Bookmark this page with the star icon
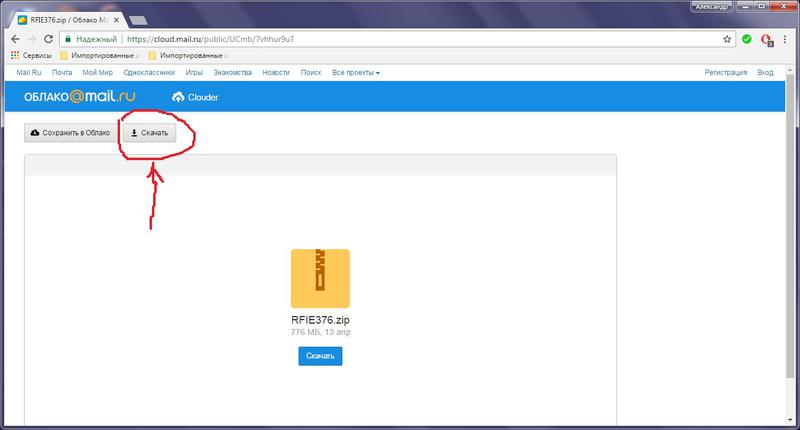The image size is (800, 430). click(727, 39)
